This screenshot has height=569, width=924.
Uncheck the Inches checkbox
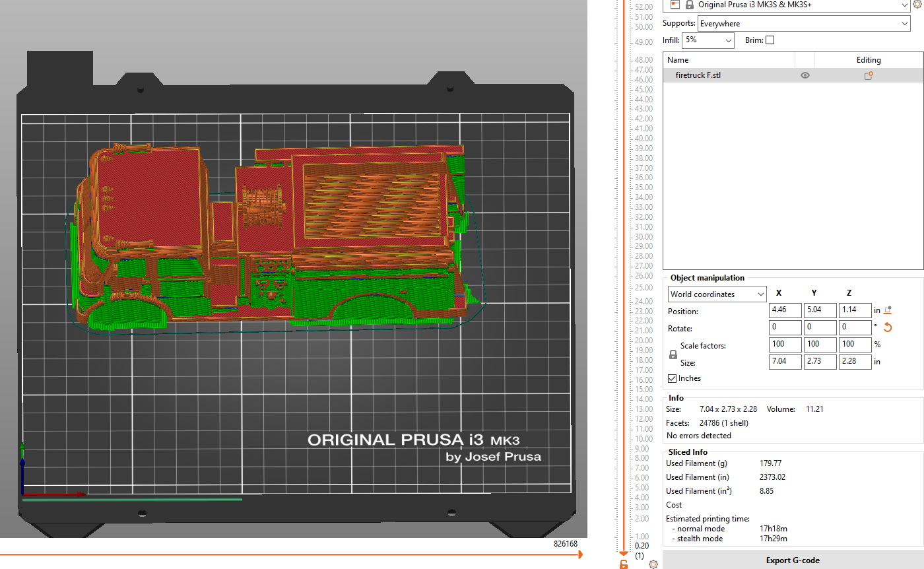(x=673, y=378)
